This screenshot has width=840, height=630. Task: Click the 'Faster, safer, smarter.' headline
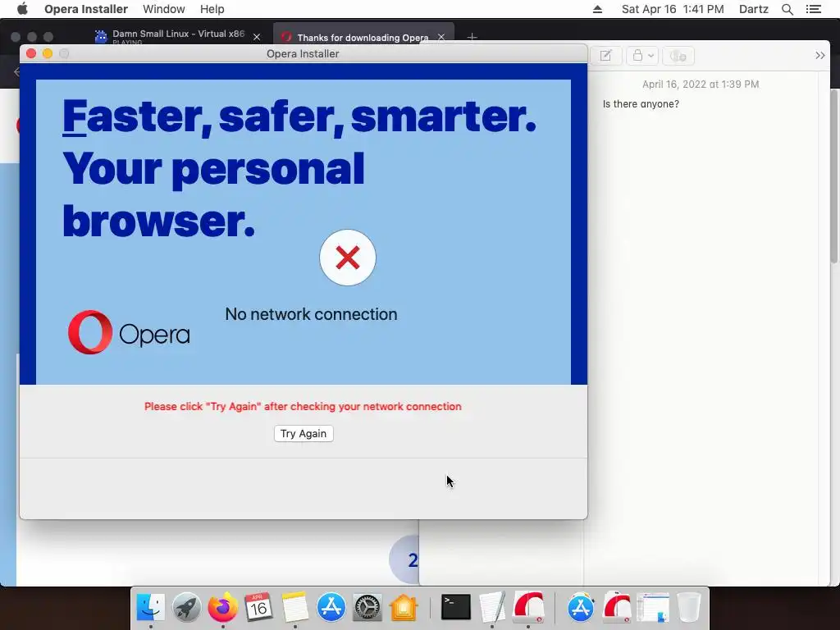[x=299, y=116]
